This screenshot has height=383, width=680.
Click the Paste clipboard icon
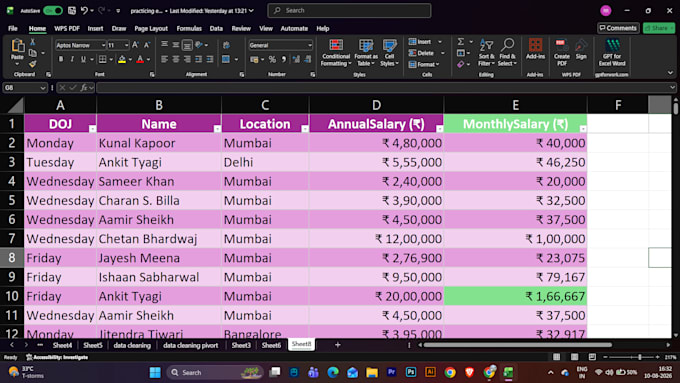17,46
